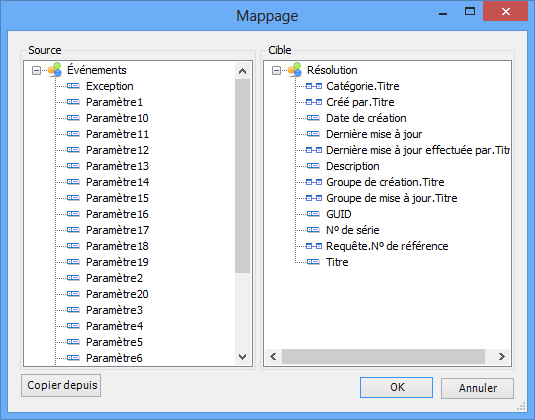
Task: Click the field icon next to GUID
Action: [313, 214]
